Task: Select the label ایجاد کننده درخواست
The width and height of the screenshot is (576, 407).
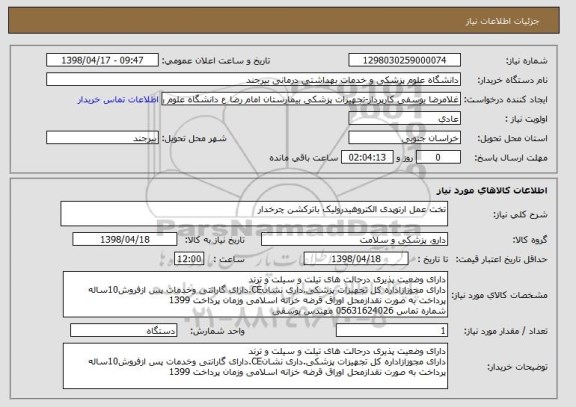Action: (505, 100)
